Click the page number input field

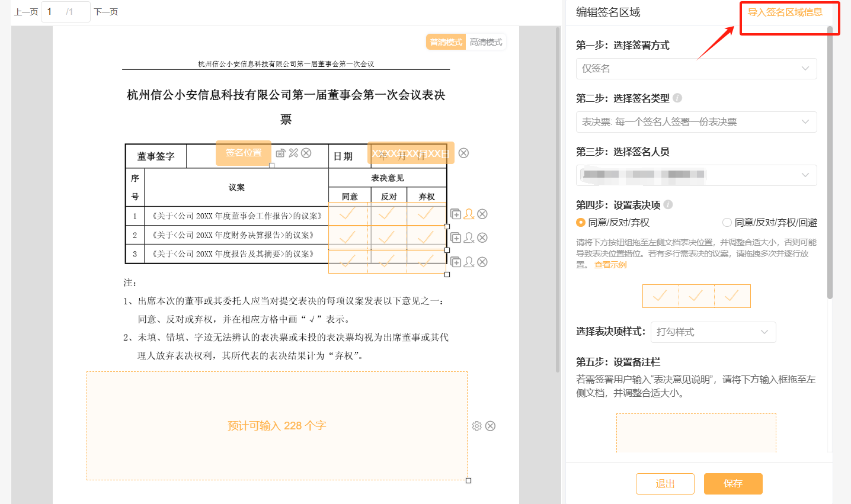tap(65, 12)
